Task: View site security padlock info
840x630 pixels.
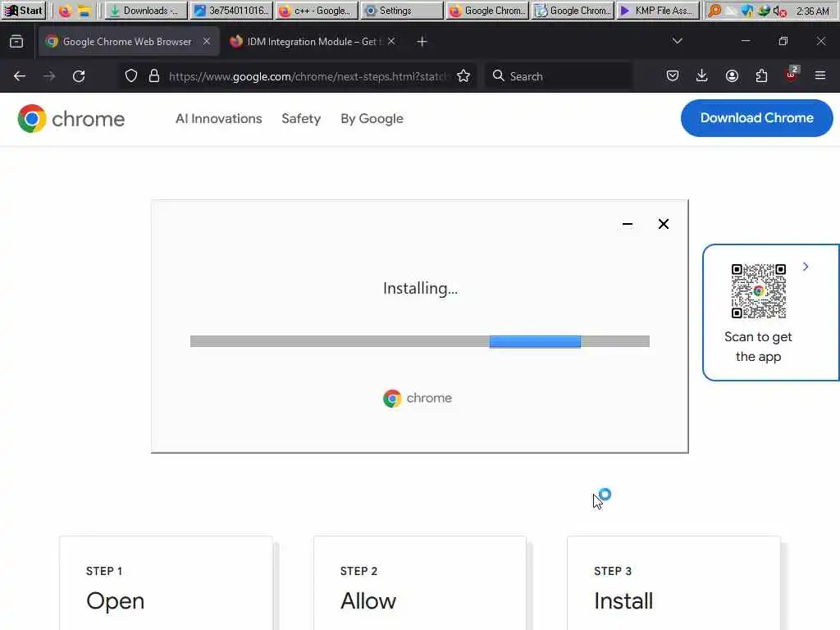Action: click(x=154, y=76)
